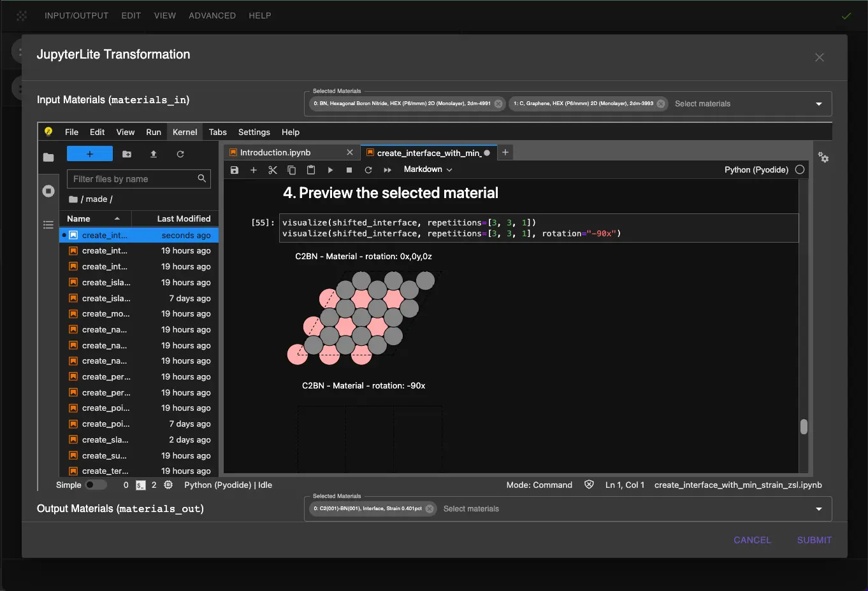Open the Markdown cell type dropdown
The image size is (868, 591).
428,170
